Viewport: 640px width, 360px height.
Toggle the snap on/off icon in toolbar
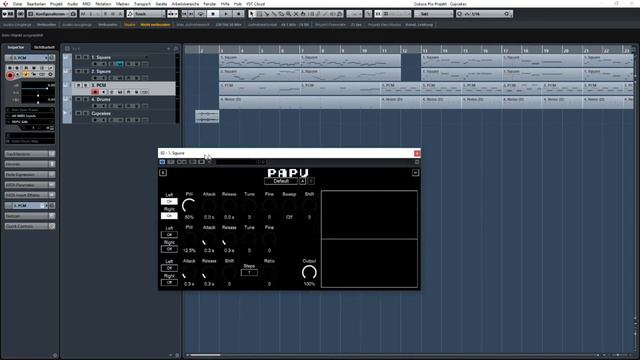point(378,14)
